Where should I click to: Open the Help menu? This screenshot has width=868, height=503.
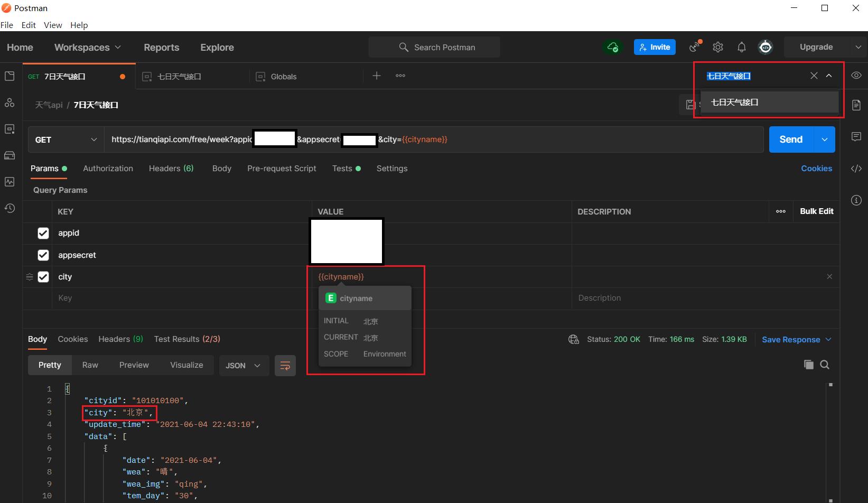tap(79, 25)
